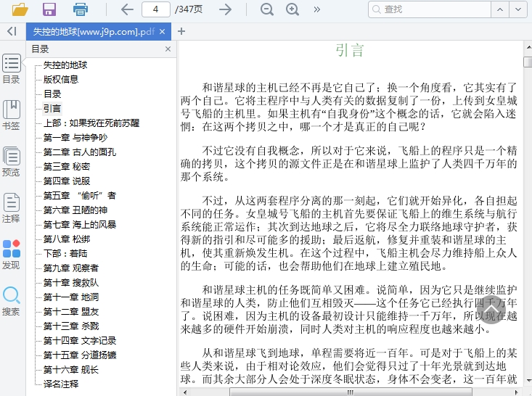Screen dimensions: 532x396
Task: Zoom out with the minus magnifier
Action: point(266,9)
